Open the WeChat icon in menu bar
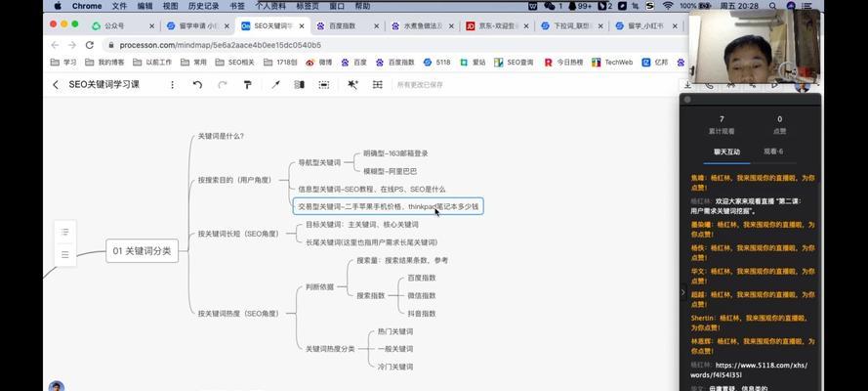This screenshot has width=868, height=391. pyautogui.click(x=549, y=6)
